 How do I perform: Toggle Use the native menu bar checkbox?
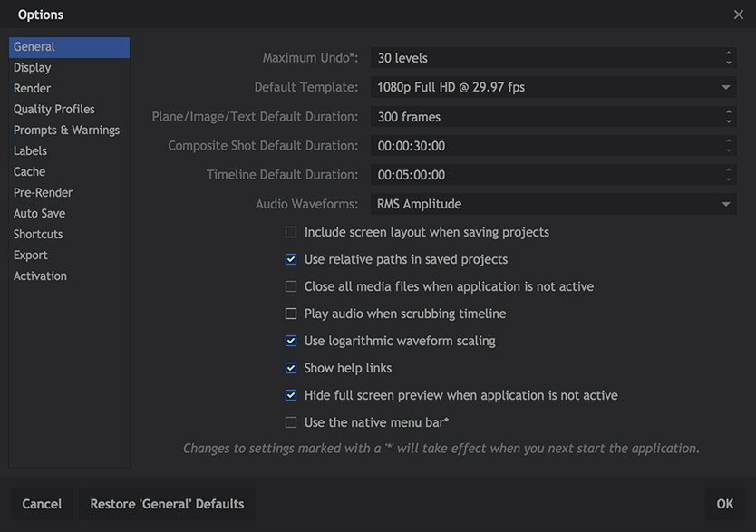pyautogui.click(x=291, y=422)
